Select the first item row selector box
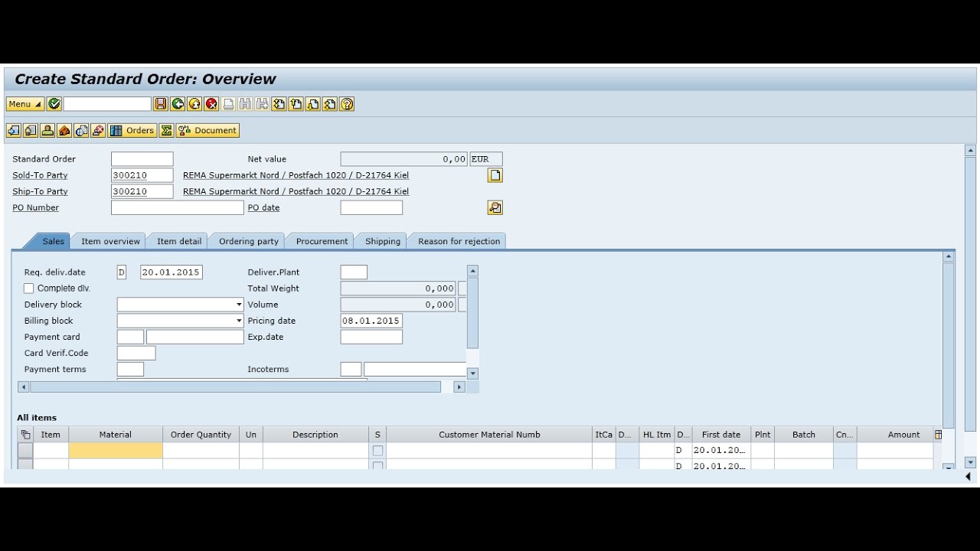This screenshot has width=980, height=551. pos(25,451)
